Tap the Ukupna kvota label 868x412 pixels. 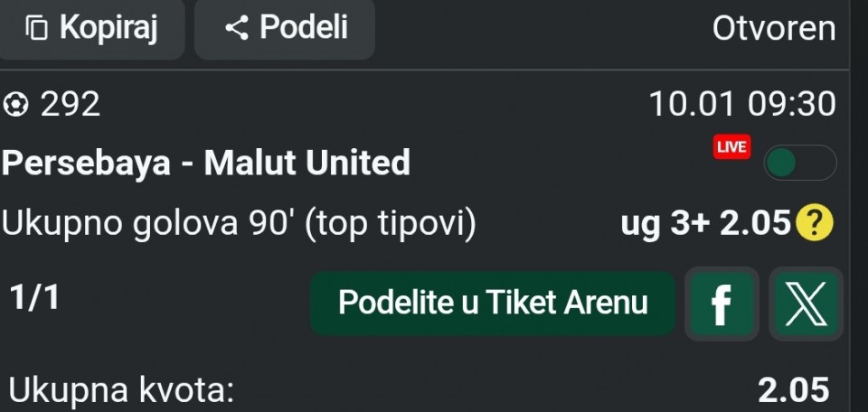[121, 390]
